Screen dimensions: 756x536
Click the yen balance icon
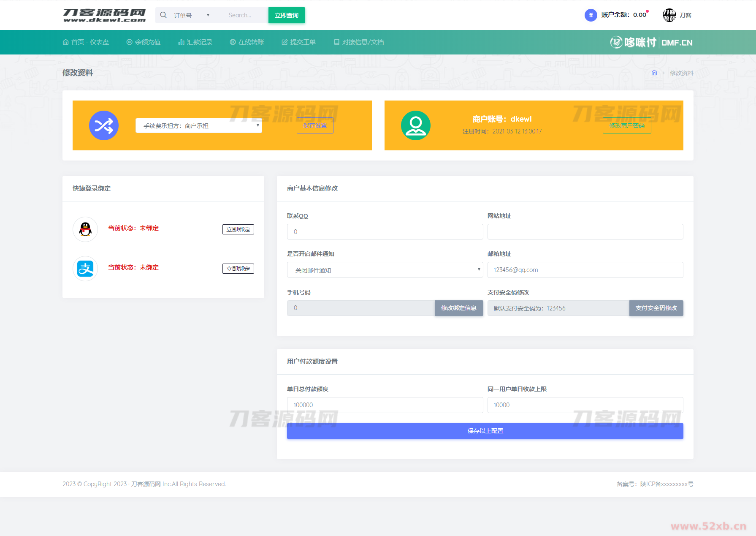point(591,15)
